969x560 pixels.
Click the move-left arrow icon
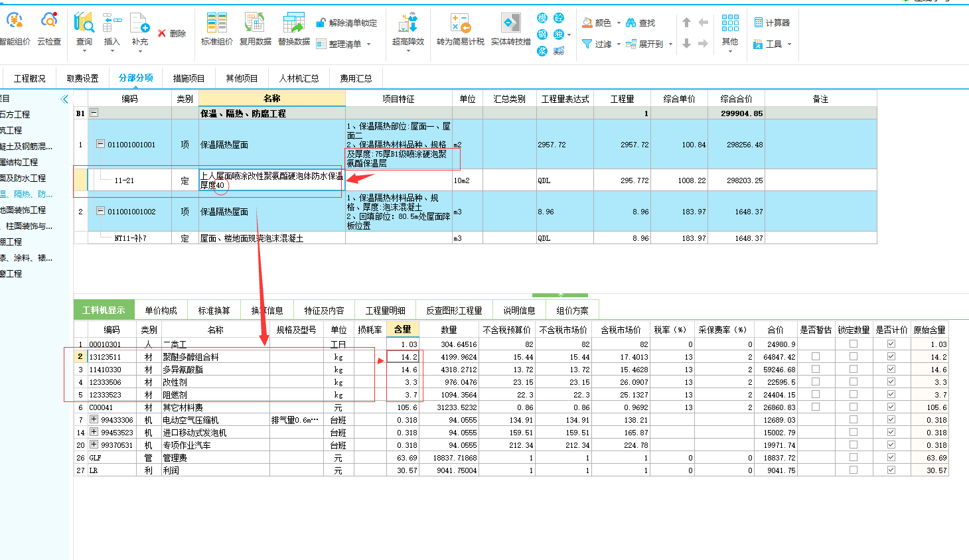704,23
